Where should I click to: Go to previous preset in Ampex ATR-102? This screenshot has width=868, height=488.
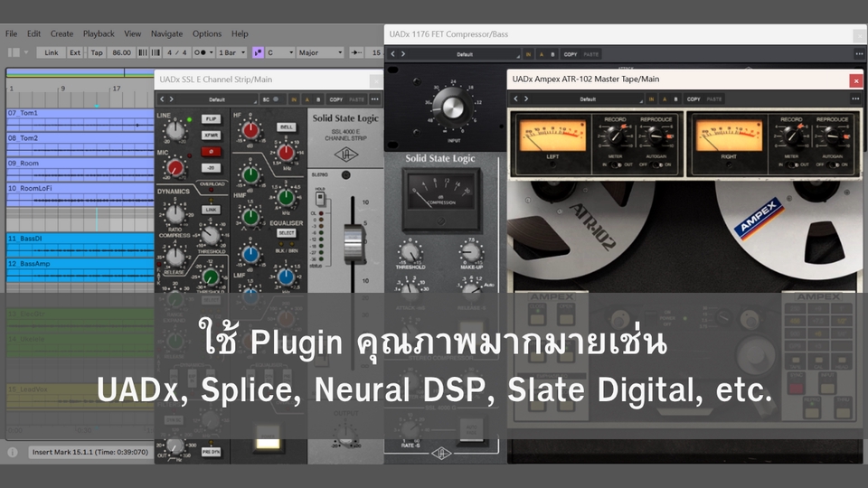516,99
